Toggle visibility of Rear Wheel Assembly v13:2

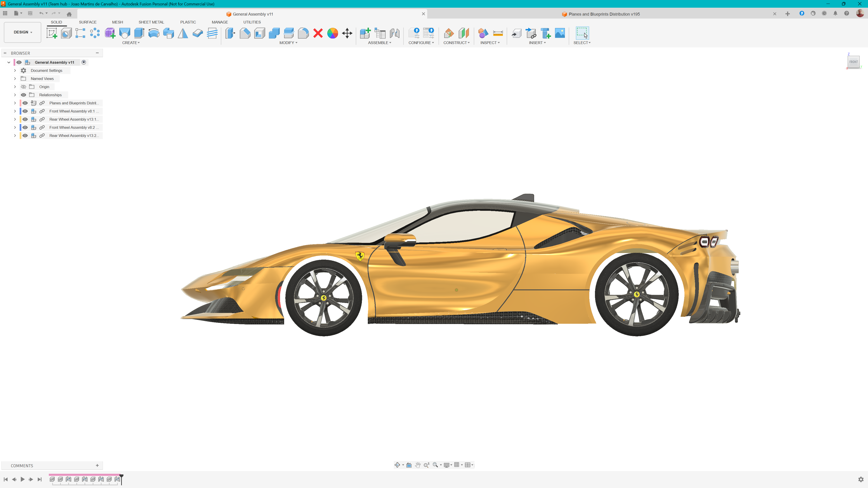(25, 136)
